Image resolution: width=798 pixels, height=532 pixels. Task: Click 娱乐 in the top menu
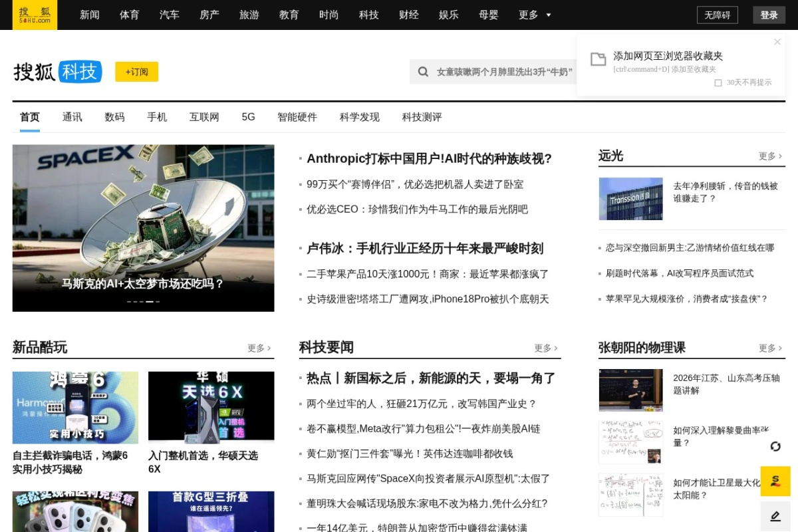(449, 15)
